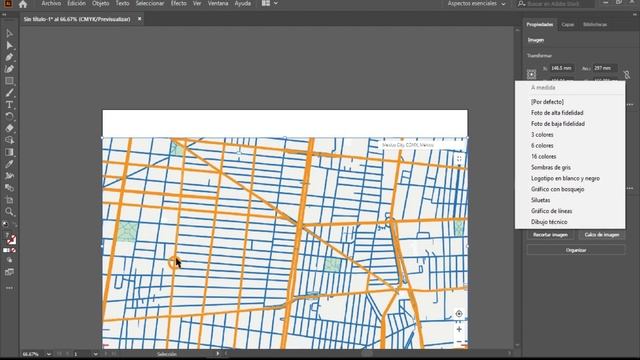Viewport: 640px width, 360px height.
Task: Select the Direct Selection tool
Action: click(9, 45)
